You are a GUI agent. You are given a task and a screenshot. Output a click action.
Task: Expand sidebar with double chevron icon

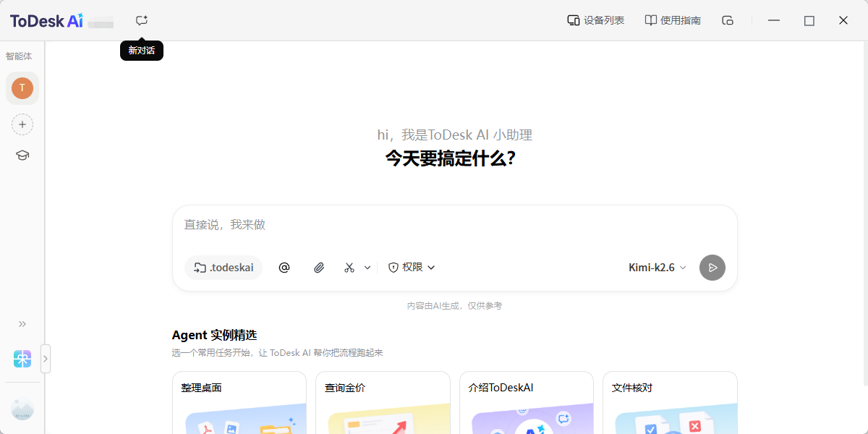22,324
